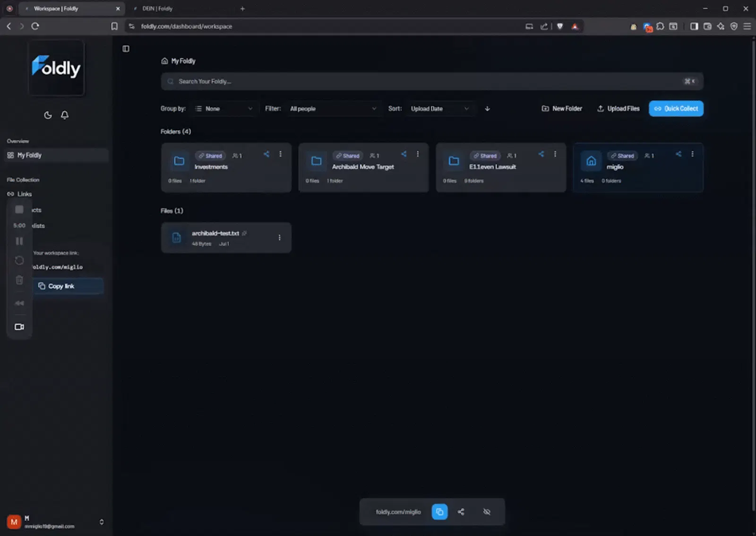
Task: Open E11even Lawsuit options menu
Action: coord(555,154)
